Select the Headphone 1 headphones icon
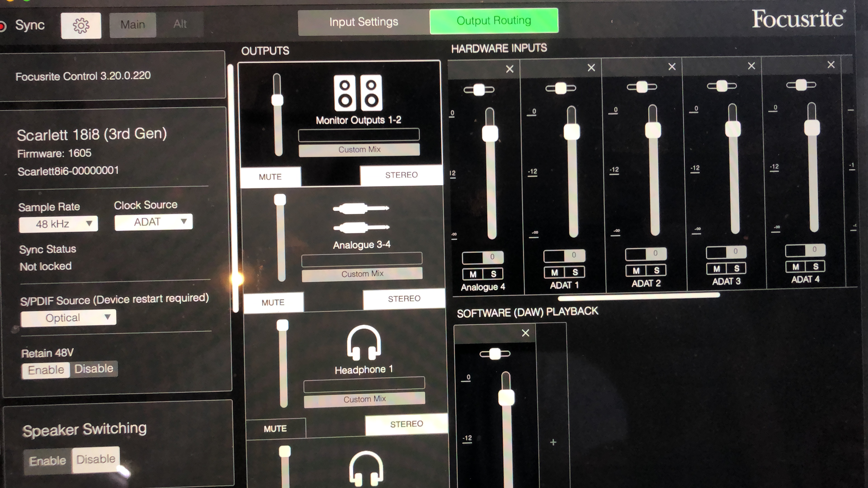Image resolution: width=868 pixels, height=488 pixels. tap(363, 343)
